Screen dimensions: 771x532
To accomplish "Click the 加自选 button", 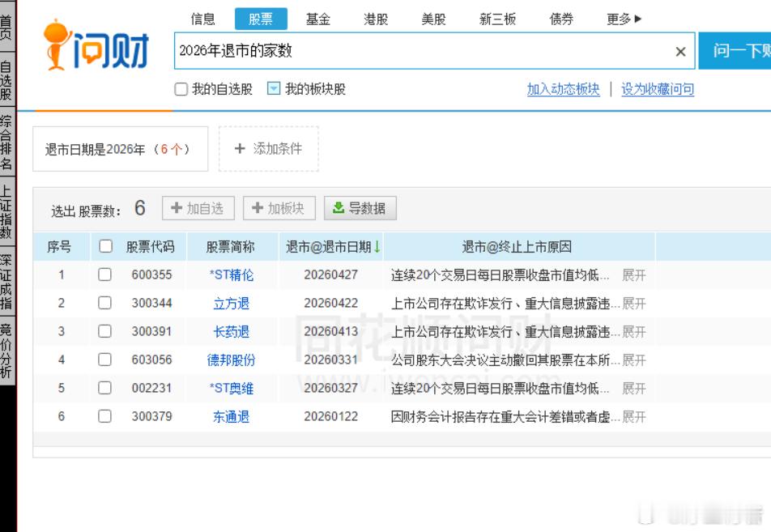I will click(x=198, y=208).
